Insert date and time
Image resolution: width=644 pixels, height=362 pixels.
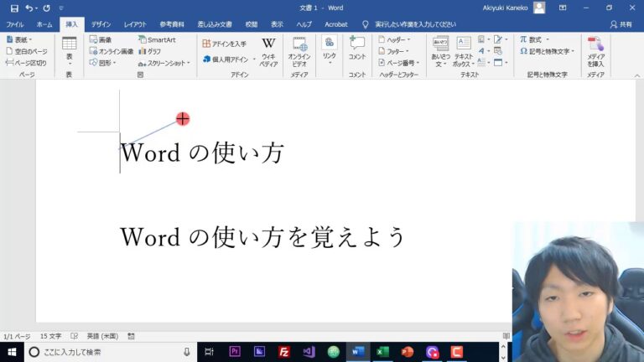pos(498,51)
